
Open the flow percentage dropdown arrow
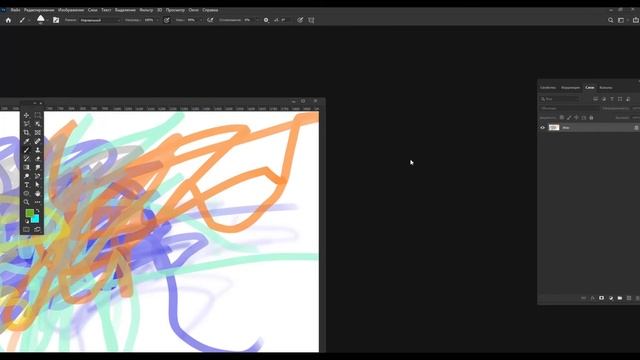pos(200,20)
